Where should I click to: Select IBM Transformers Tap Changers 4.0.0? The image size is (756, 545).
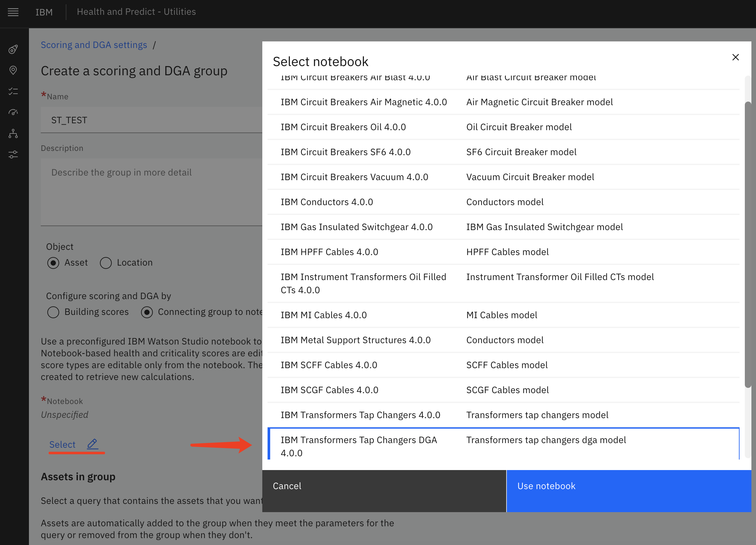point(503,415)
